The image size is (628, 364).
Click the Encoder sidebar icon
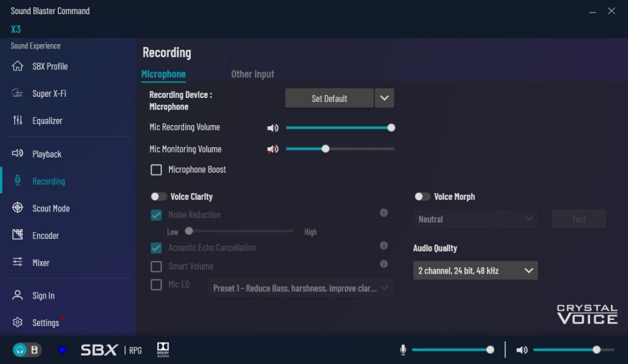(18, 235)
